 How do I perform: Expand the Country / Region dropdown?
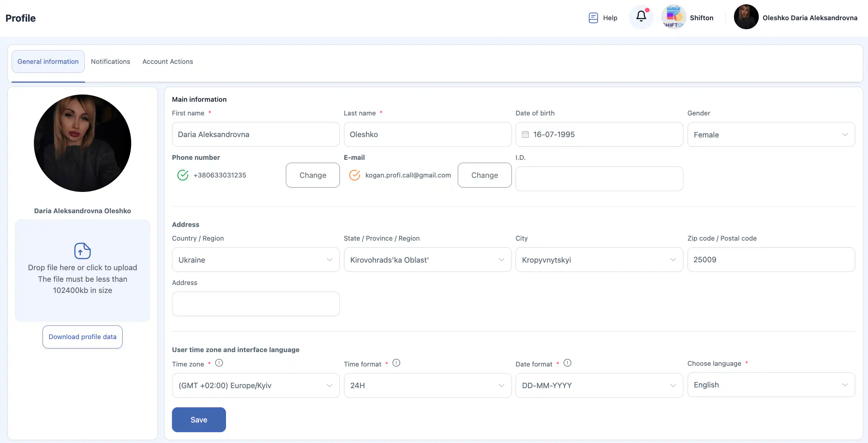pos(256,260)
